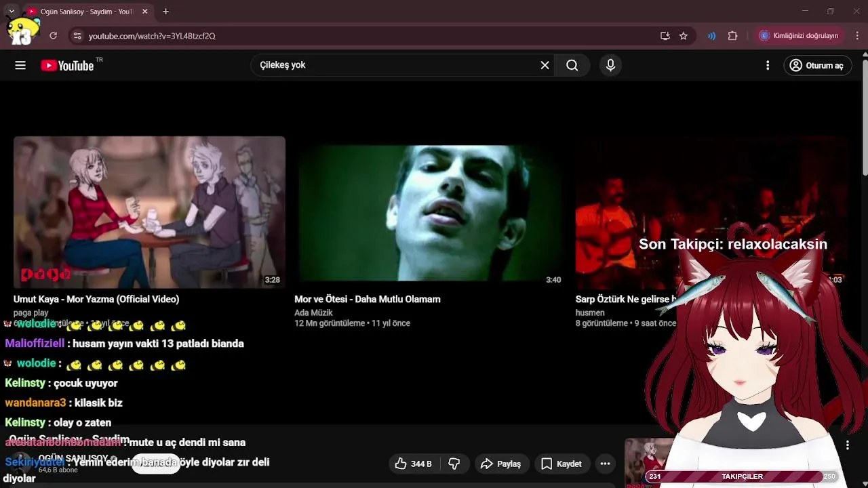The width and height of the screenshot is (868, 488).
Task: Click Kimliğinizi doğrulayın profile chip
Action: [x=800, y=36]
